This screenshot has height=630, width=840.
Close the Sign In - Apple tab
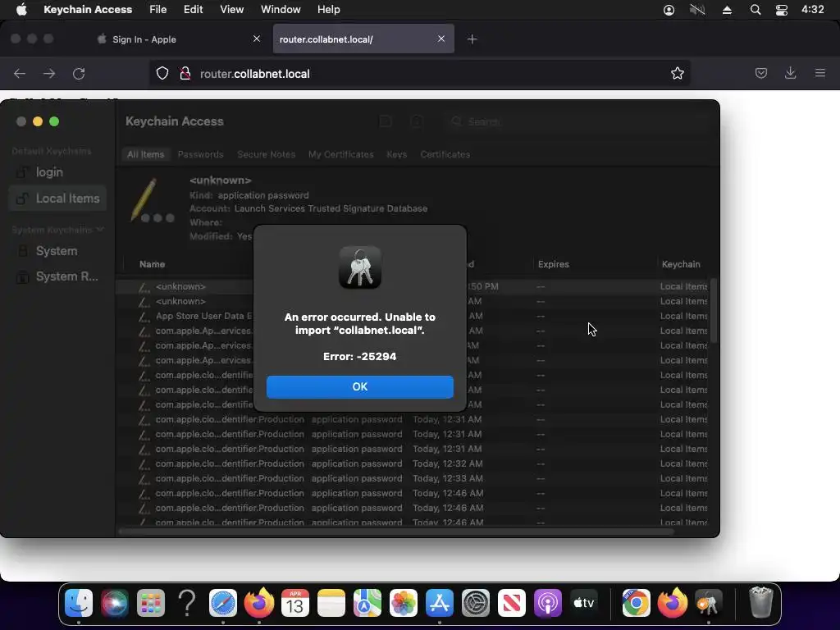[x=257, y=39]
